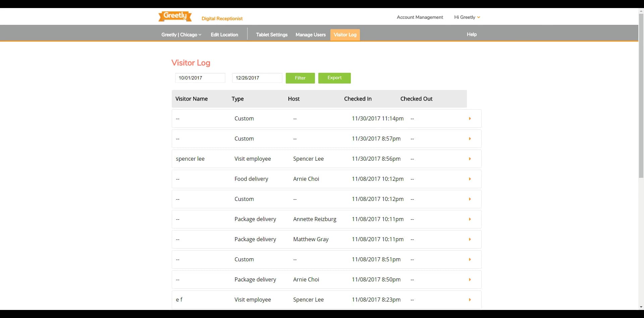The image size is (644, 318).
Task: Export the visitor log
Action: coord(334,78)
